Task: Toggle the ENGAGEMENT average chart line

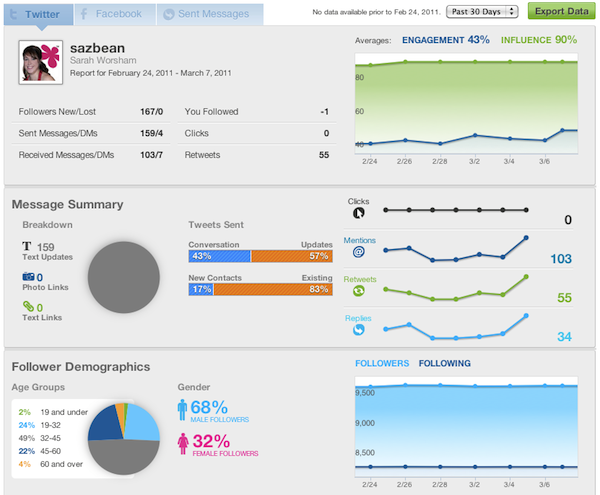Action: (445, 40)
